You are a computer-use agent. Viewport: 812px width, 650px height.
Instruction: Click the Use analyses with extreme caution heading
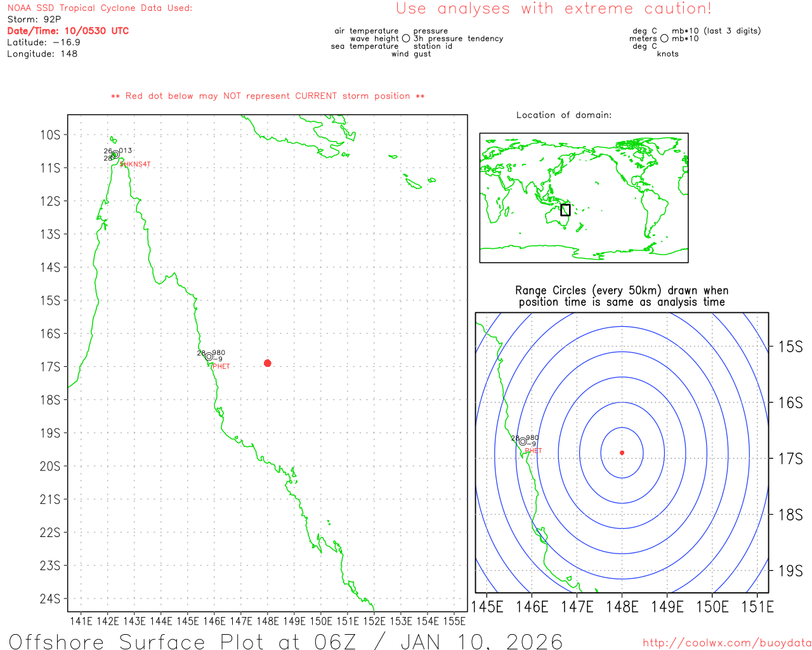point(554,9)
